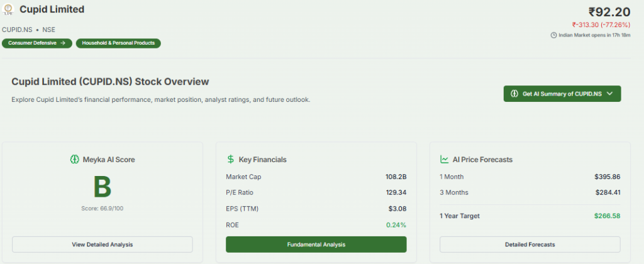Click the brain icon in AI Summary button
Image resolution: width=644 pixels, height=264 pixels.
[x=514, y=94]
